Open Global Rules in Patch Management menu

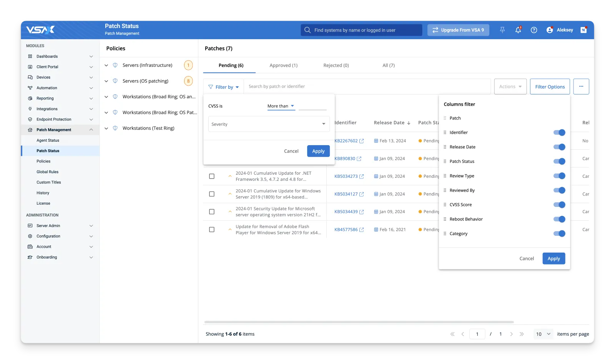tap(48, 172)
